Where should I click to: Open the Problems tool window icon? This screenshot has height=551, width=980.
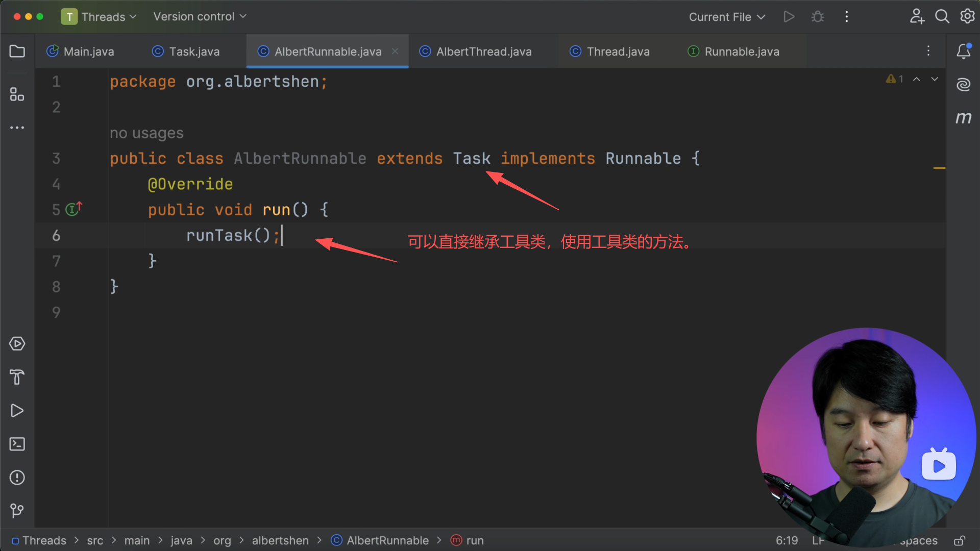17,478
